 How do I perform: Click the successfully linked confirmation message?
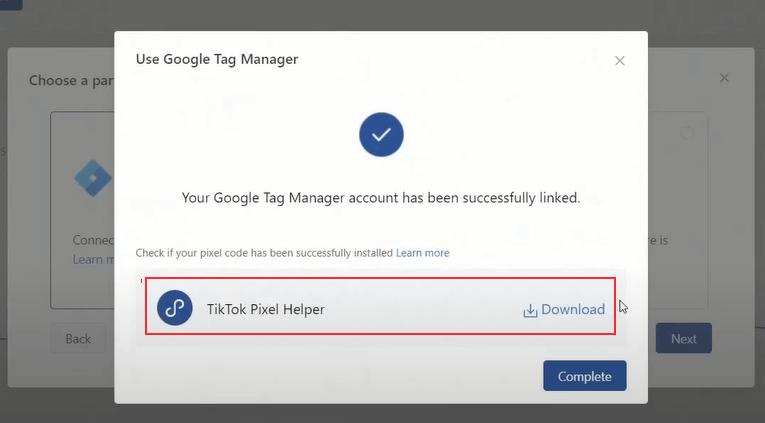381,198
